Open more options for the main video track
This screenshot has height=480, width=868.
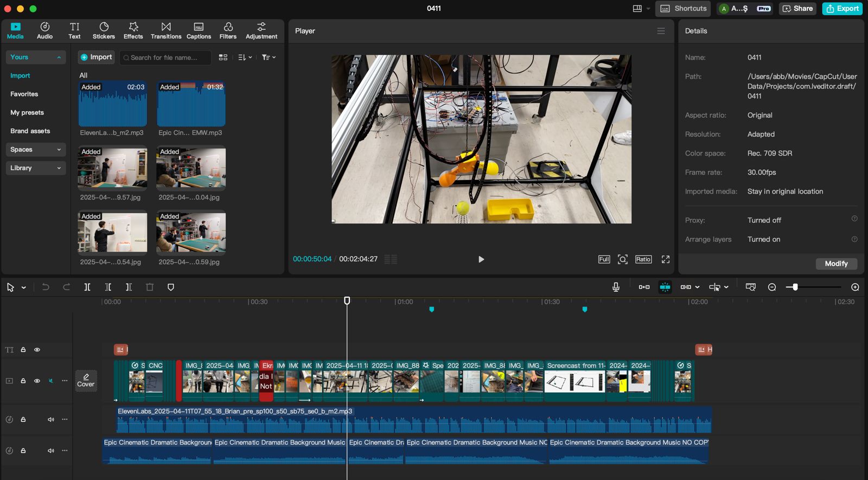coord(65,381)
